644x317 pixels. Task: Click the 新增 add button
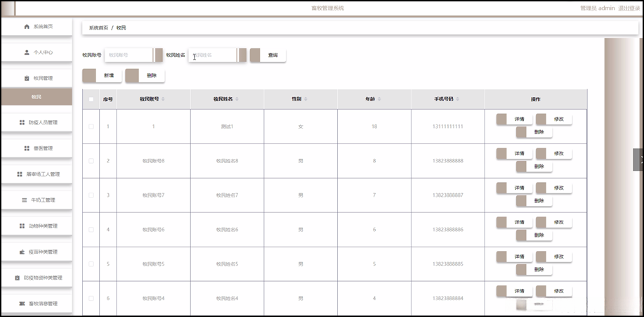pos(103,75)
